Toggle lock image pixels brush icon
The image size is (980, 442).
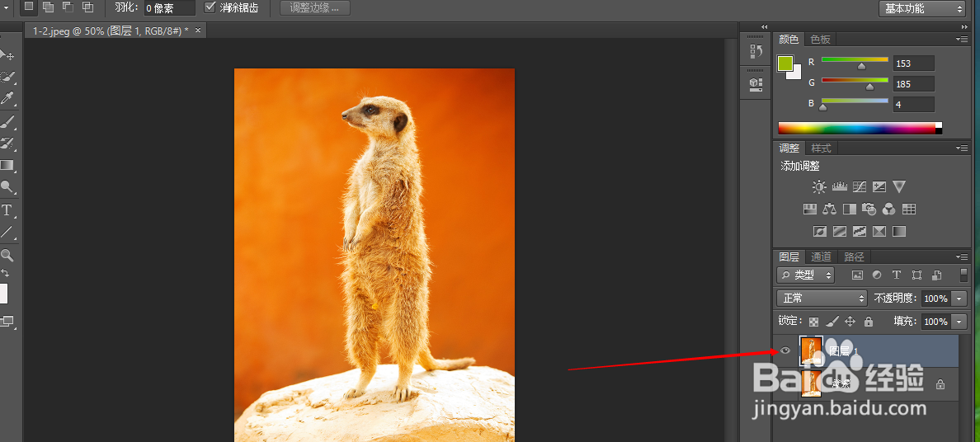832,322
